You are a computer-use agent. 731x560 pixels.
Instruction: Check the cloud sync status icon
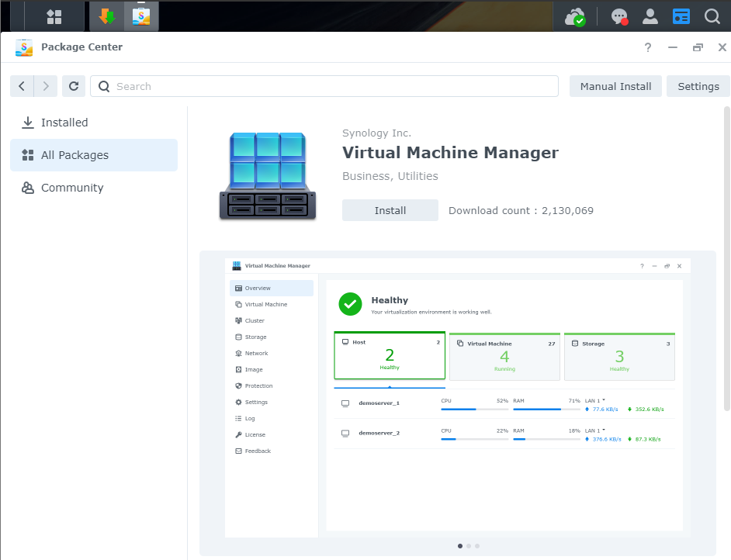coord(575,17)
